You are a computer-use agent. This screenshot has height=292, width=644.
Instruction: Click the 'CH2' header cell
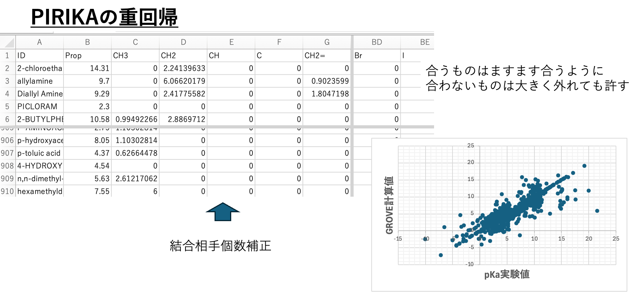pos(183,55)
